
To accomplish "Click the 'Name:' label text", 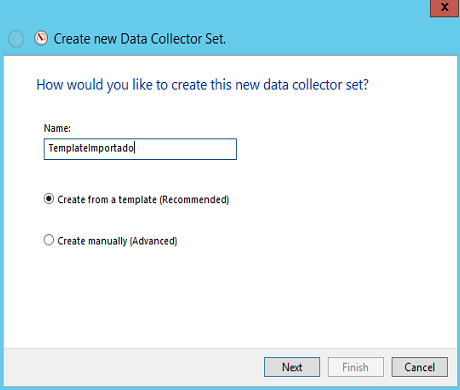I will click(x=57, y=128).
